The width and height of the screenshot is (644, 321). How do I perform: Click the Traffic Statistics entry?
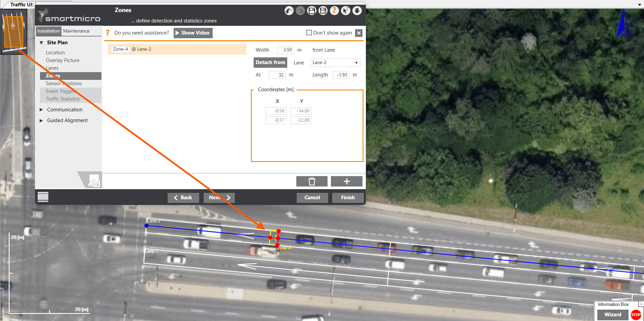(x=63, y=99)
